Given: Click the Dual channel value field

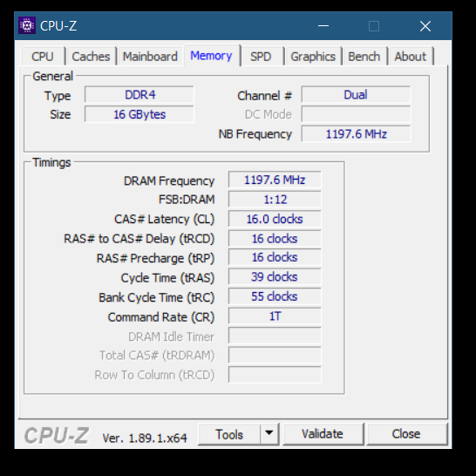Looking at the screenshot, I should pos(356,95).
